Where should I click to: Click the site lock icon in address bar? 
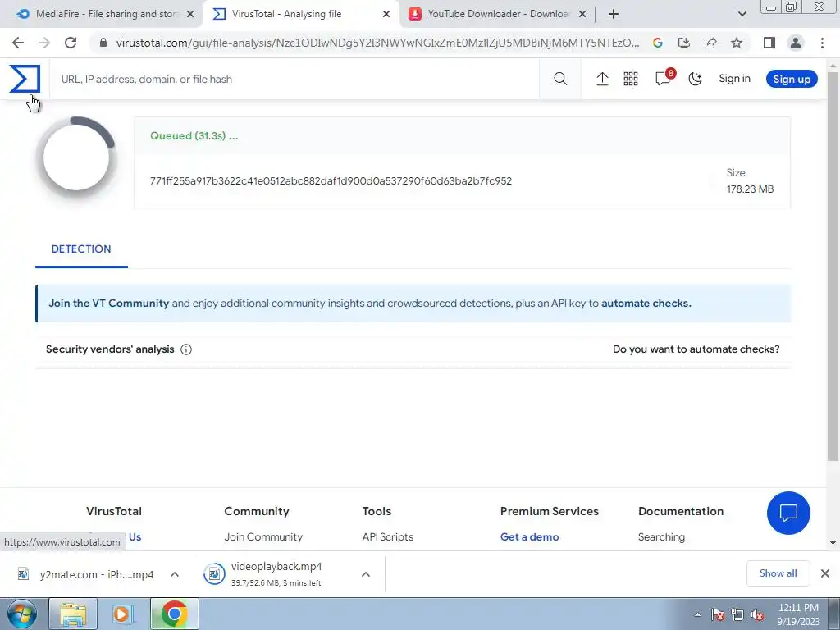coord(103,43)
